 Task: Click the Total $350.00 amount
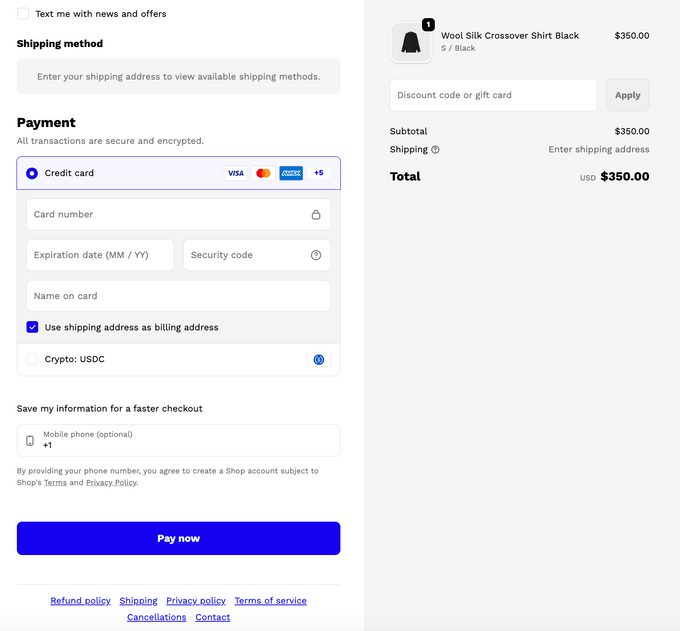[x=624, y=177]
